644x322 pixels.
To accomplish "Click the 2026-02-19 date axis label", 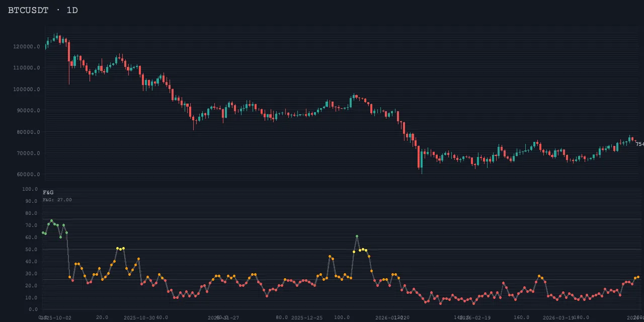I will point(475,318).
